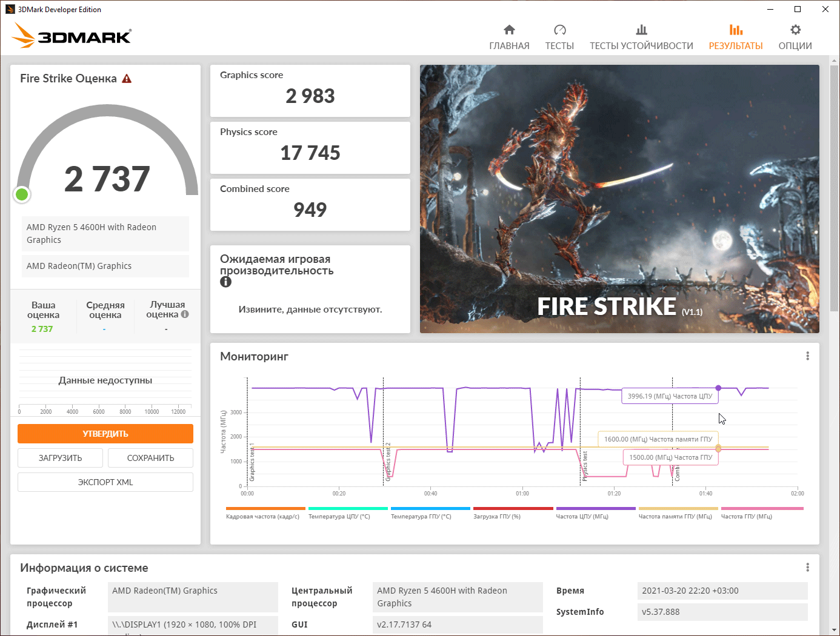This screenshot has width=840, height=636.
Task: Open the ГЛАВНАЯ home tab
Action: [509, 38]
